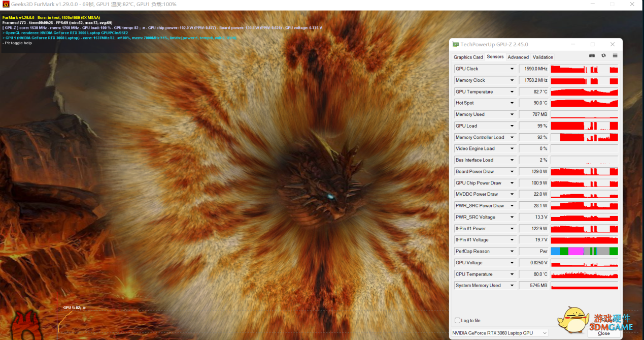Close GPU-Z with the Close button

[604, 333]
